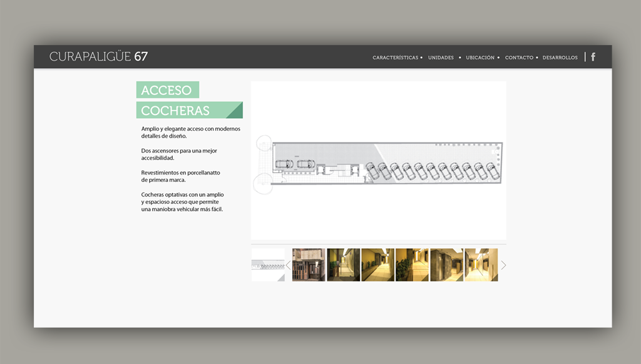
Task: Select the fifth thumbnail showing the grey elevator lobby
Action: click(447, 265)
